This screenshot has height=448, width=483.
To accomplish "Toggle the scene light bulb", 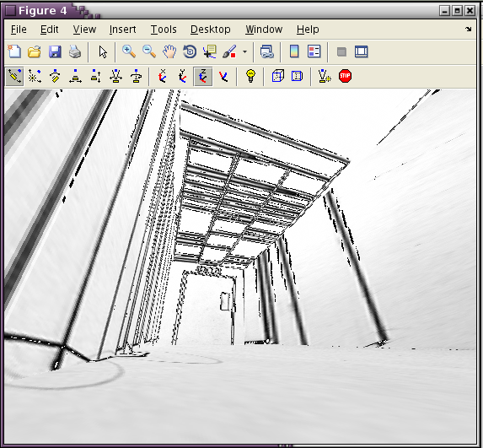I will 250,76.
